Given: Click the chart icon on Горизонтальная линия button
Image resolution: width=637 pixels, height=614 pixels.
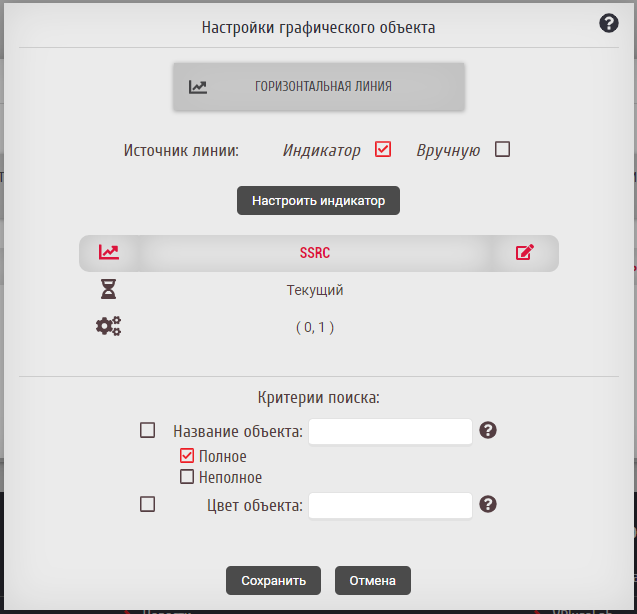Looking at the screenshot, I should pyautogui.click(x=198, y=87).
